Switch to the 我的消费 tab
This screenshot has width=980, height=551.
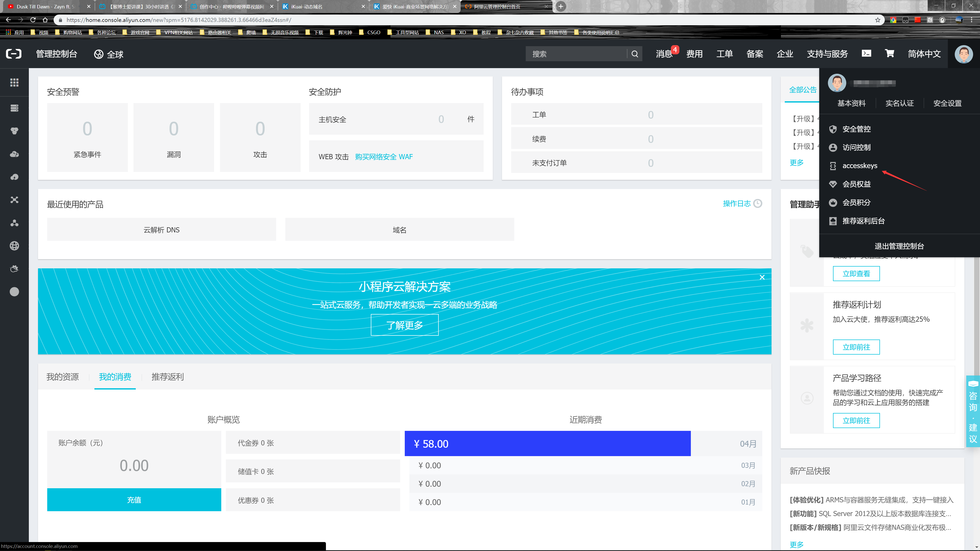[115, 377]
